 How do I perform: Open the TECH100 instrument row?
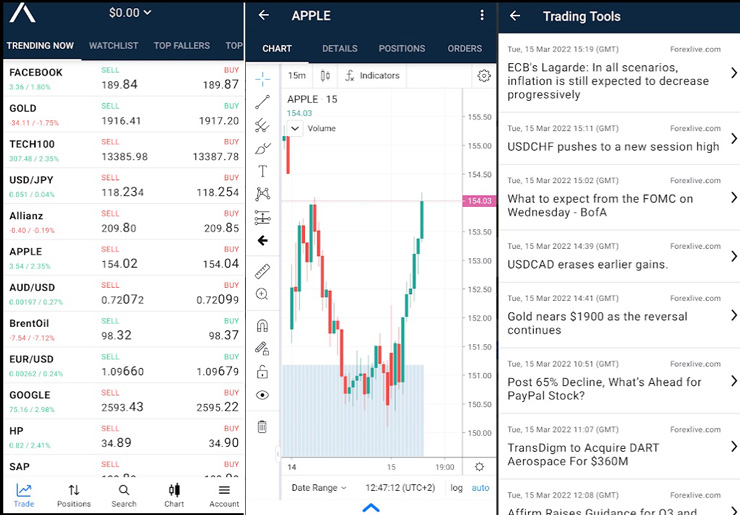[124, 150]
